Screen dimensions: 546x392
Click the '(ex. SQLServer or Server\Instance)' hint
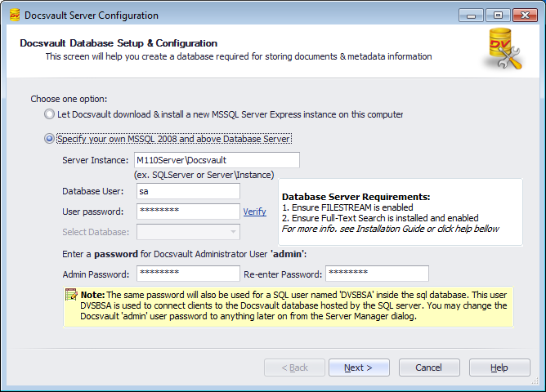(x=204, y=175)
